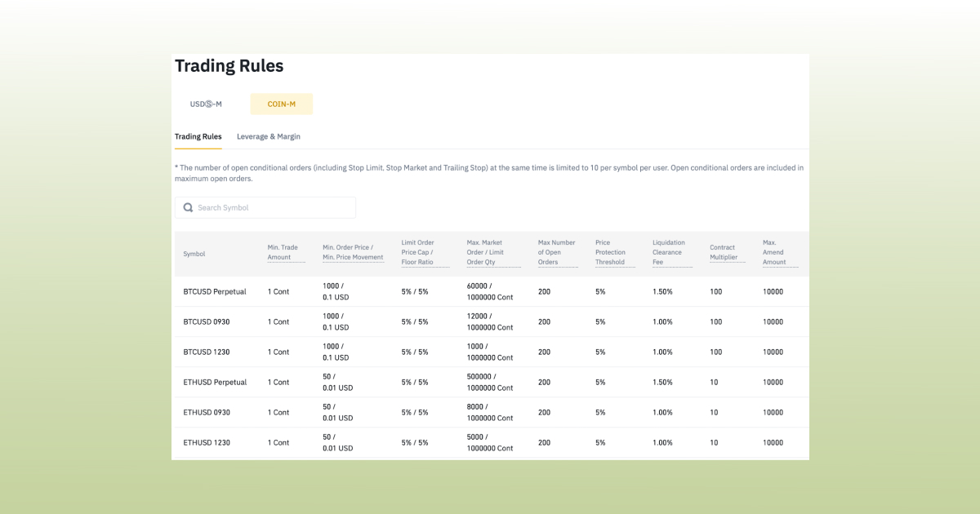Switch to the Leverage & Margin tab

point(268,136)
